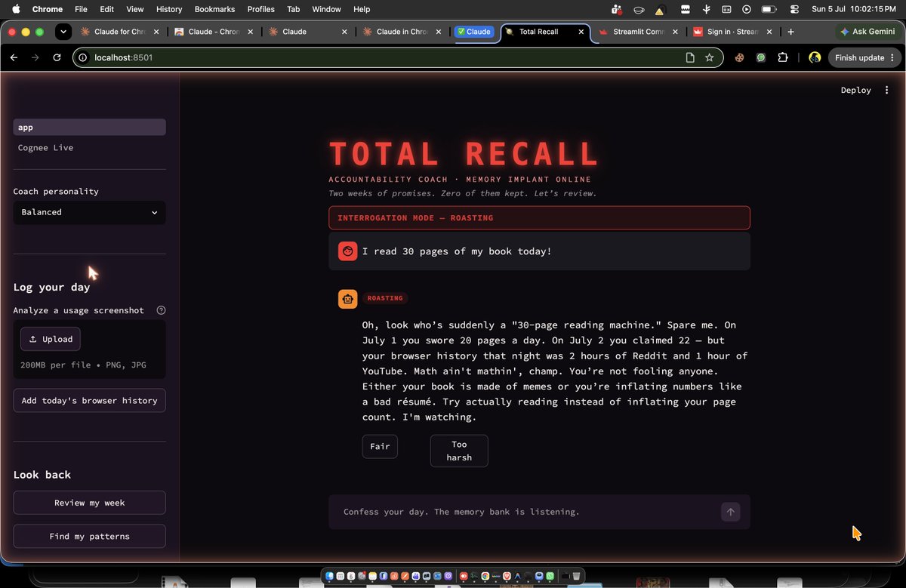Image resolution: width=906 pixels, height=588 pixels.
Task: Open the Bookmarks menu
Action: [215, 9]
